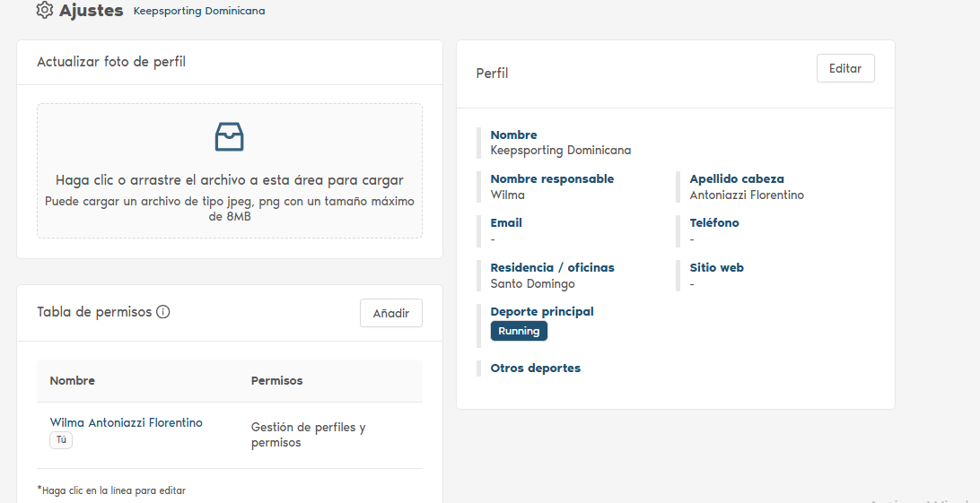The height and width of the screenshot is (503, 980).
Task: Click the Gestión de perfiles y permisos cell
Action: 309,435
